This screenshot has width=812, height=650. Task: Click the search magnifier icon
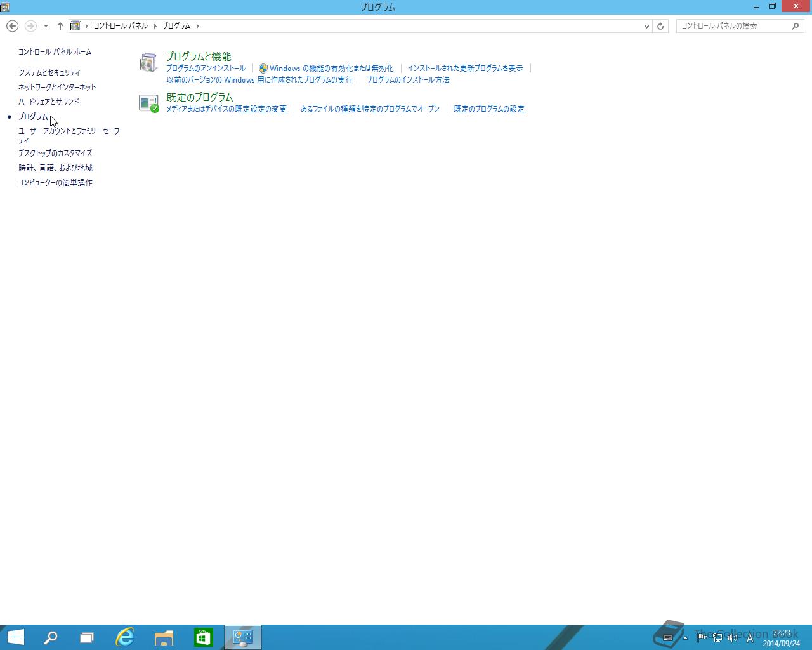796,26
